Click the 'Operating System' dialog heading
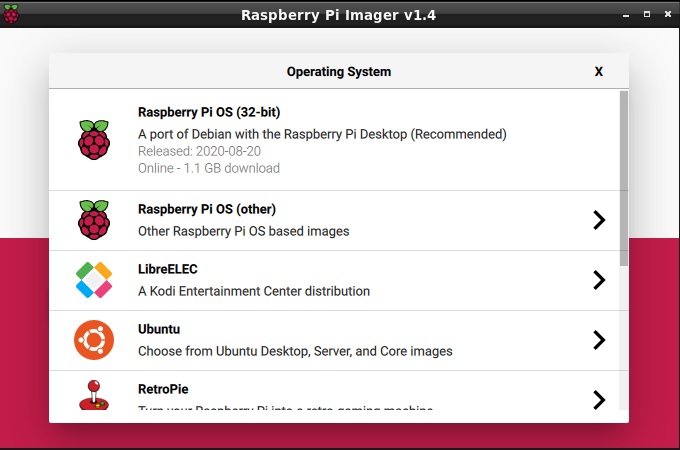Image resolution: width=680 pixels, height=450 pixels. pyautogui.click(x=339, y=72)
